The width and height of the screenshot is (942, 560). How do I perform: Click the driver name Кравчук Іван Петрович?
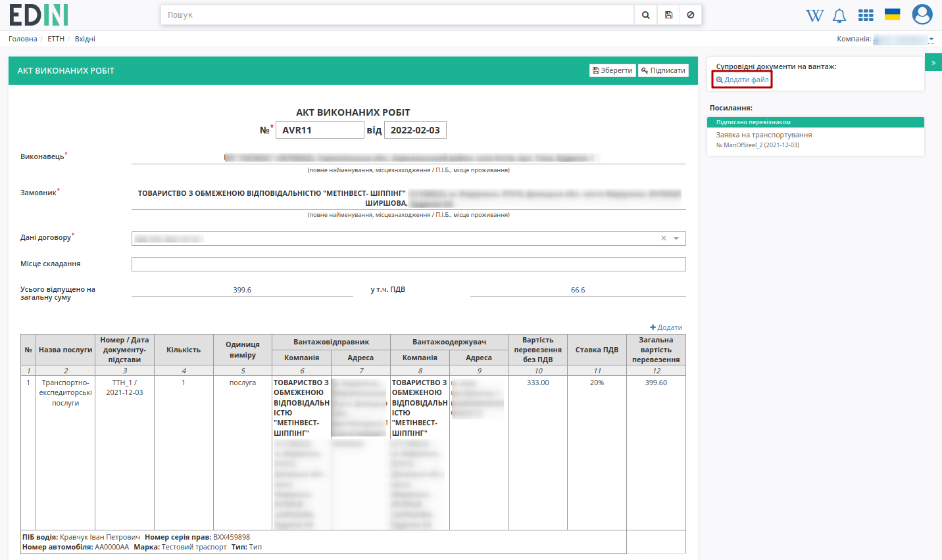pyautogui.click(x=100, y=537)
